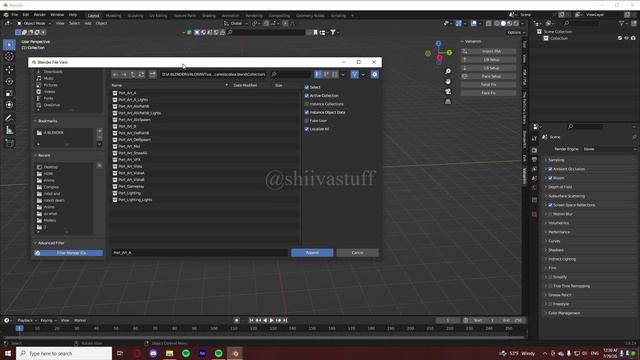Jump to timeline end playback button
Screen dimensions: 640x360
click(x=285, y=320)
